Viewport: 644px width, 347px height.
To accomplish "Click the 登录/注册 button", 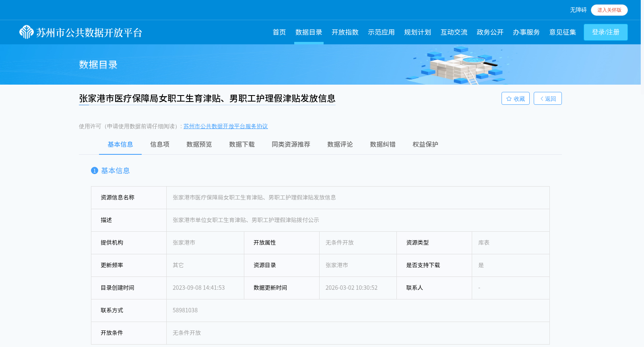I will coord(606,32).
